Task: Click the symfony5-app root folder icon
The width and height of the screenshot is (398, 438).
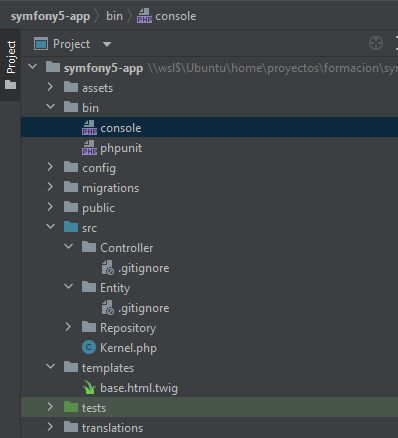Action: coord(53,67)
